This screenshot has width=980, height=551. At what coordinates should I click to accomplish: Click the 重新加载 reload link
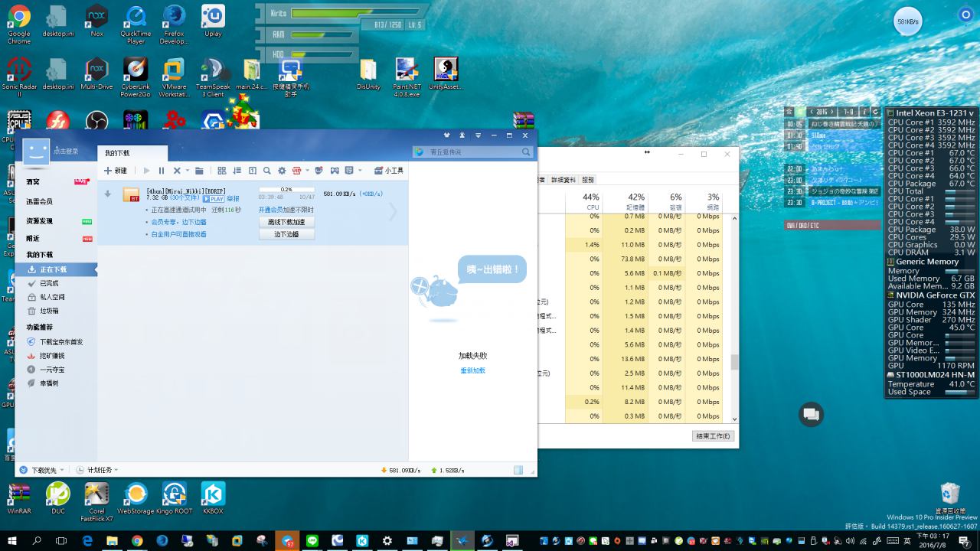point(472,370)
